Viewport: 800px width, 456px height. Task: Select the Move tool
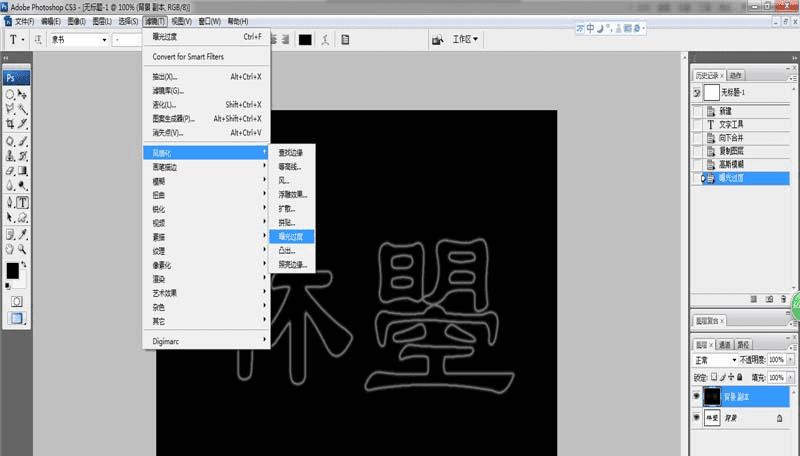(22, 94)
